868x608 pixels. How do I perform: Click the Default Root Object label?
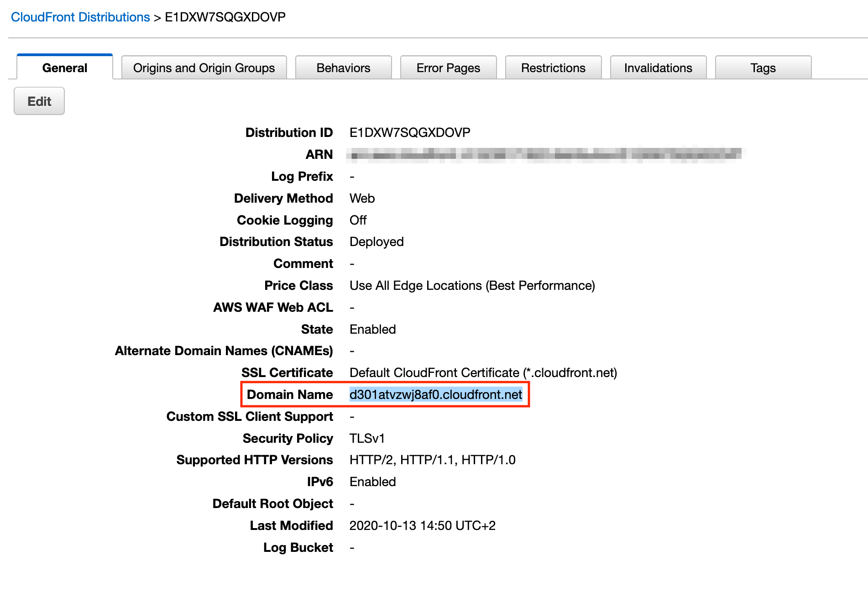[273, 504]
